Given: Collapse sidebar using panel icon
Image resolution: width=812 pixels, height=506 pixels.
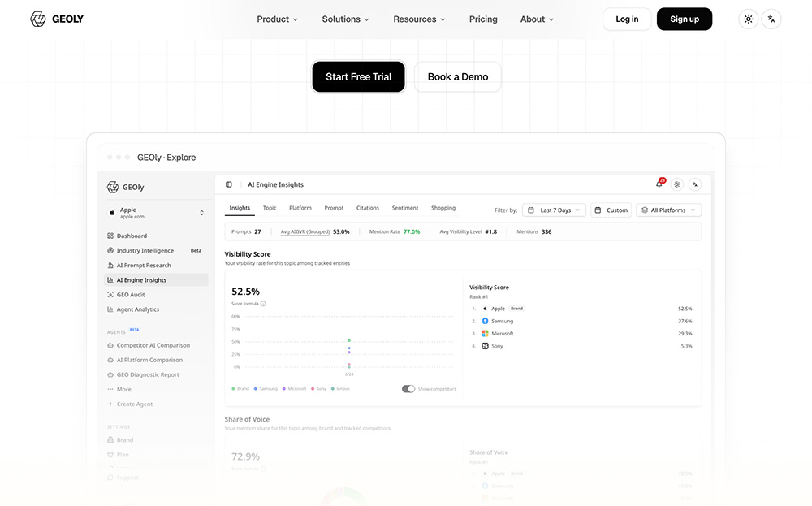Looking at the screenshot, I should click(x=229, y=184).
